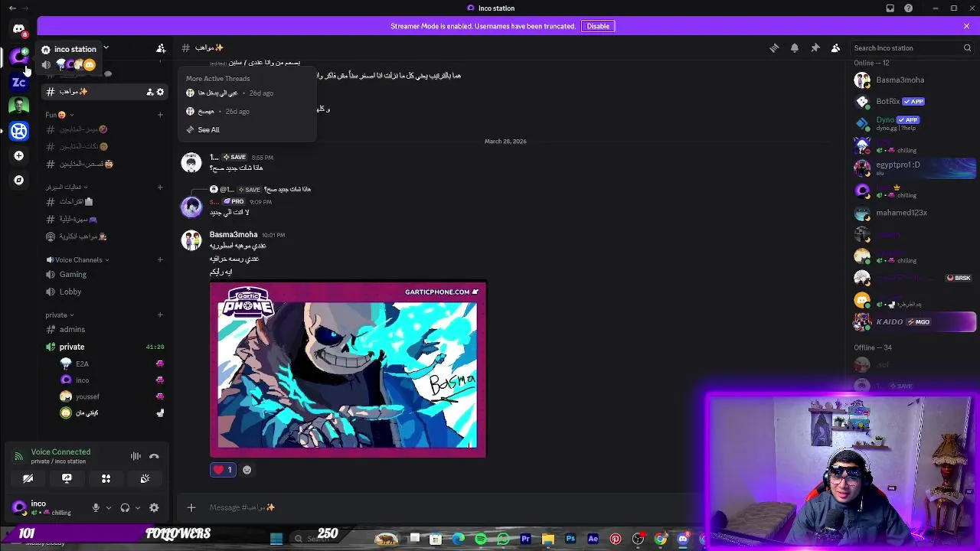The height and width of the screenshot is (551, 980).
Task: Click invite people icon beside server name
Action: 161,48
